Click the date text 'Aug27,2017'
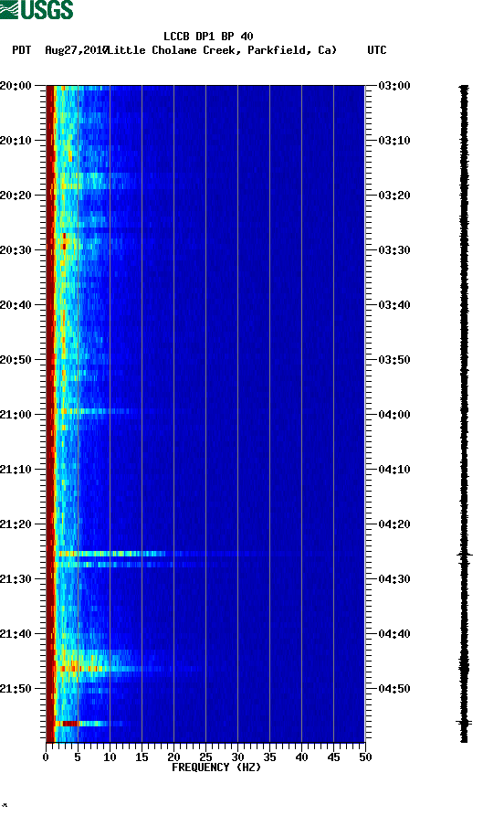Screen dimensions: 504x815 (x=76, y=50)
